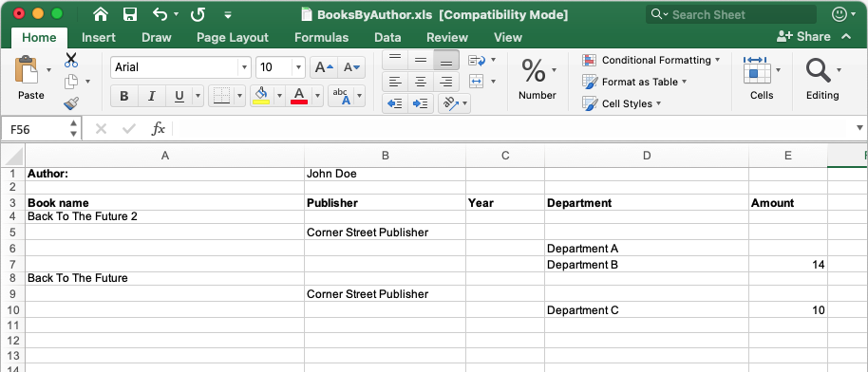
Task: Decrease font size
Action: tap(351, 67)
